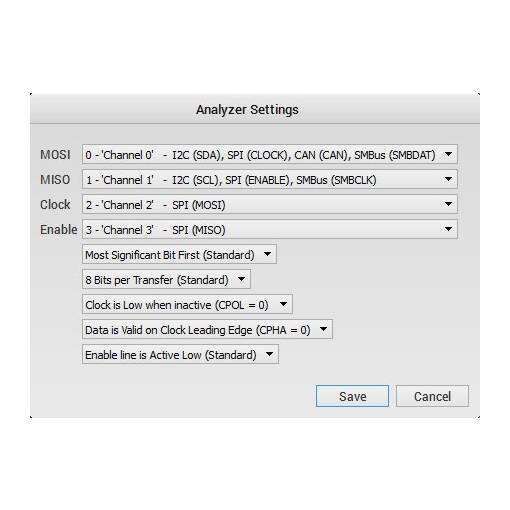Open the Data is Valid CPHA dropdown

207,329
